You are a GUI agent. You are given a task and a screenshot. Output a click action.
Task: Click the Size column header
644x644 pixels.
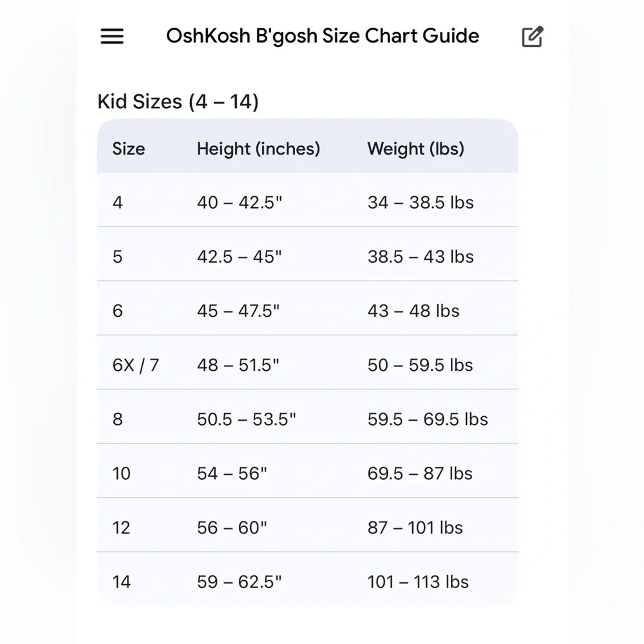click(x=129, y=149)
